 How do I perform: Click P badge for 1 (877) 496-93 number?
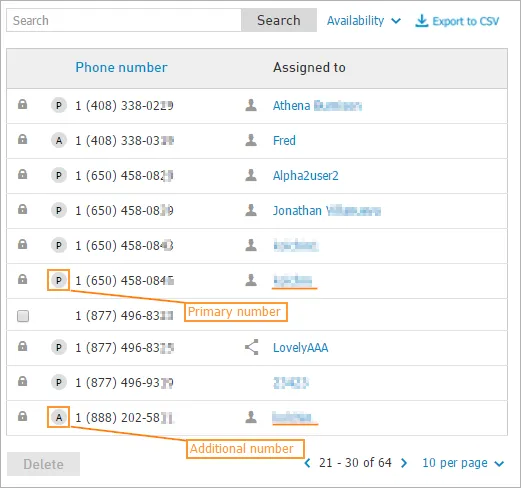[x=59, y=382]
